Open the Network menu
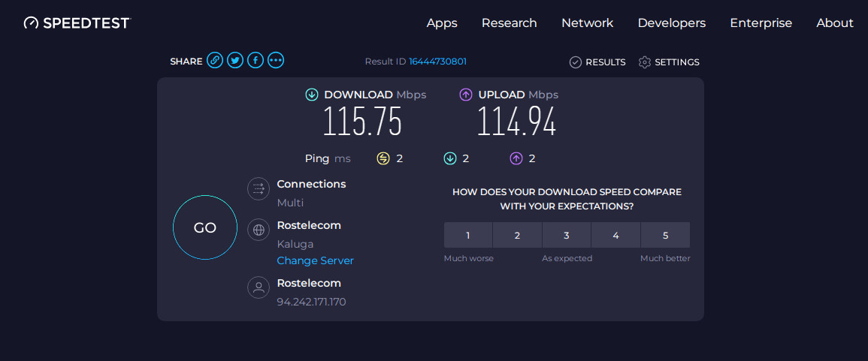Viewport: 868px width, 361px height. 588,23
